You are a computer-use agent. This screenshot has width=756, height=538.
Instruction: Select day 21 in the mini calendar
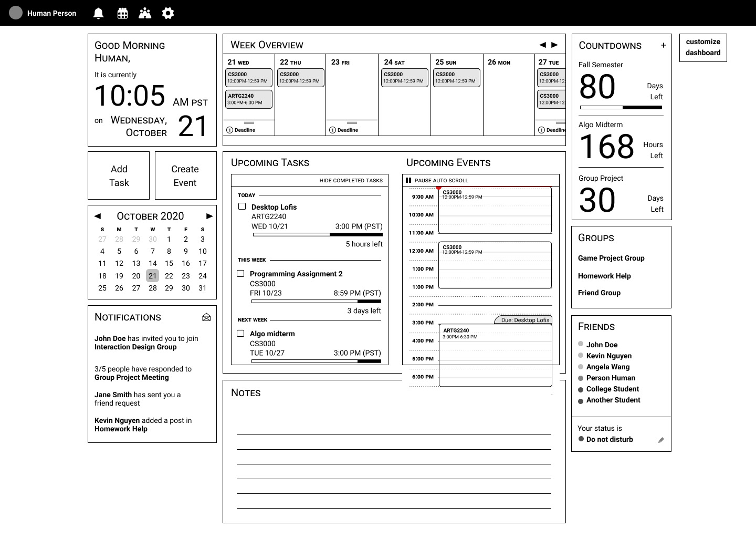click(x=152, y=275)
